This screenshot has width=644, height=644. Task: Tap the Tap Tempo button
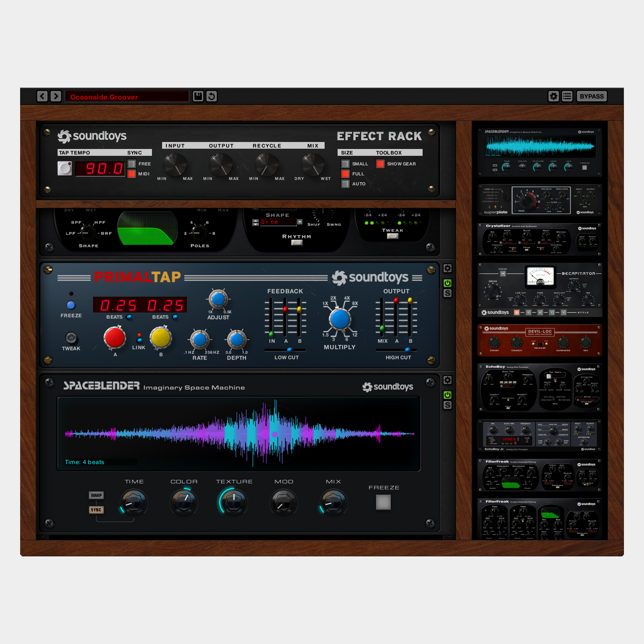[x=65, y=169]
